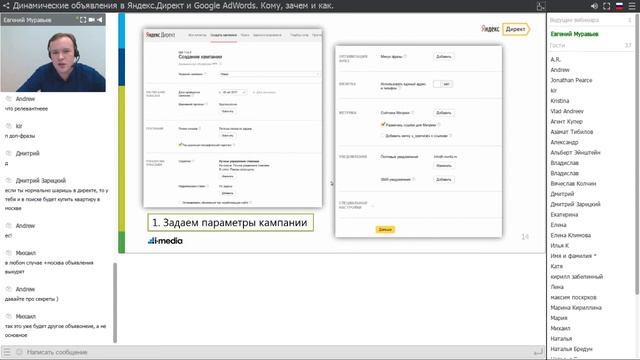Switch webinar to fullscreen from top bar
The image size is (640, 360).
(607, 6)
